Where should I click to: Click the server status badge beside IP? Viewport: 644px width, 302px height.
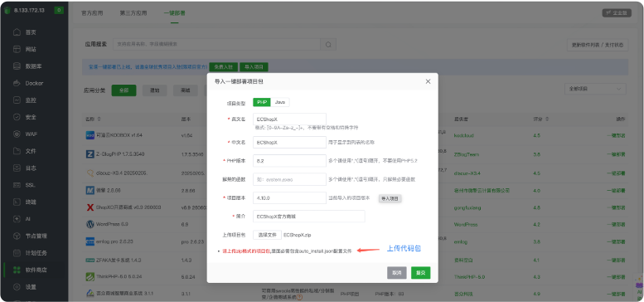coord(59,10)
